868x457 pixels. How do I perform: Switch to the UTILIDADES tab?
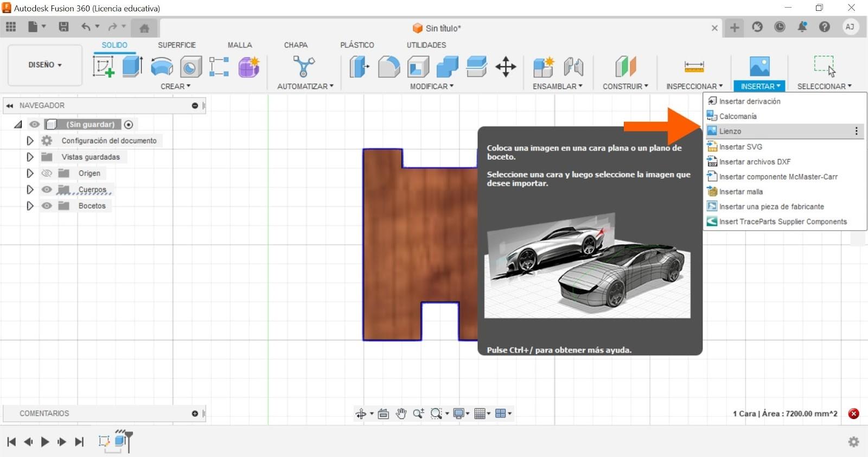click(426, 45)
